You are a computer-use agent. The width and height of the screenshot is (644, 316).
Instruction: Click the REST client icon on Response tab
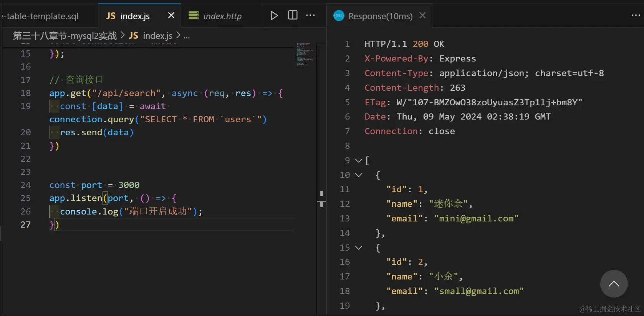339,16
